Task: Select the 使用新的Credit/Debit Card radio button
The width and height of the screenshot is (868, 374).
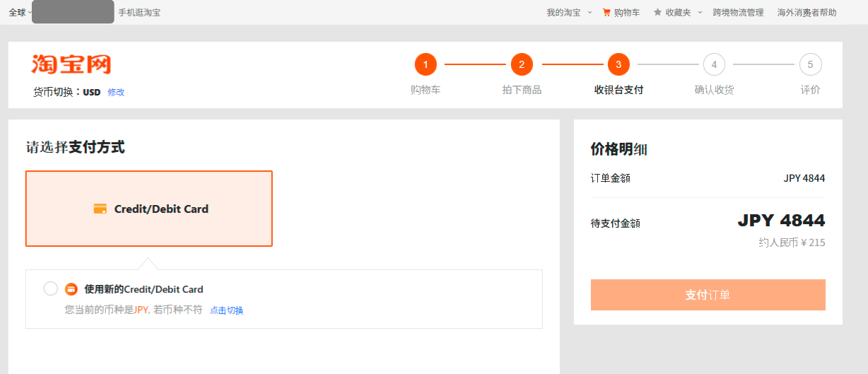Action: 51,288
